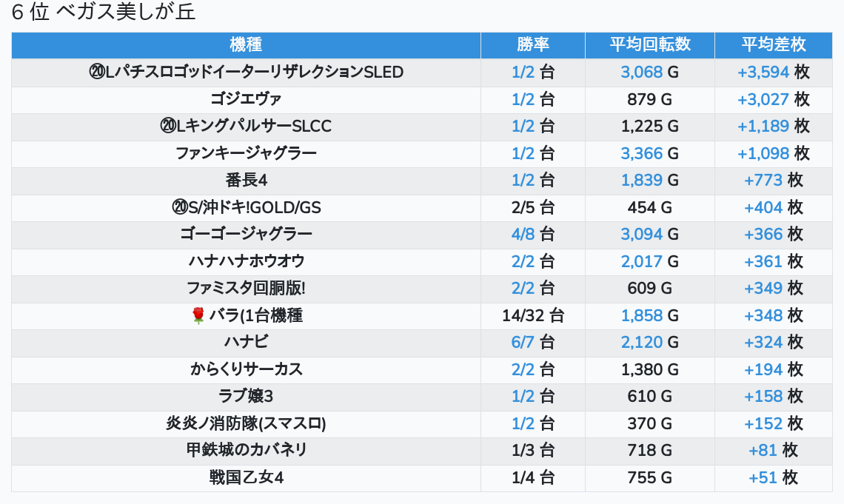This screenshot has width=844, height=504.
Task: Open the +773 value for 番長4
Action: 763,181
